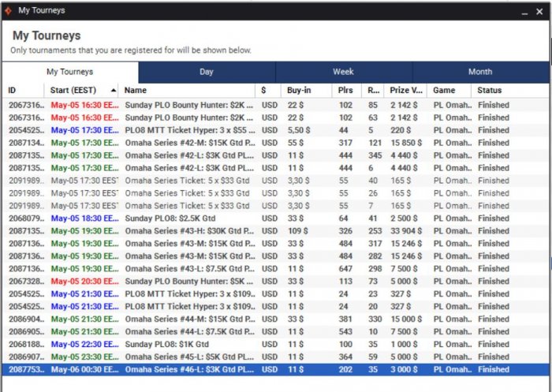This screenshot has width=552, height=392.
Task: Switch to the Day tab
Action: coord(206,72)
